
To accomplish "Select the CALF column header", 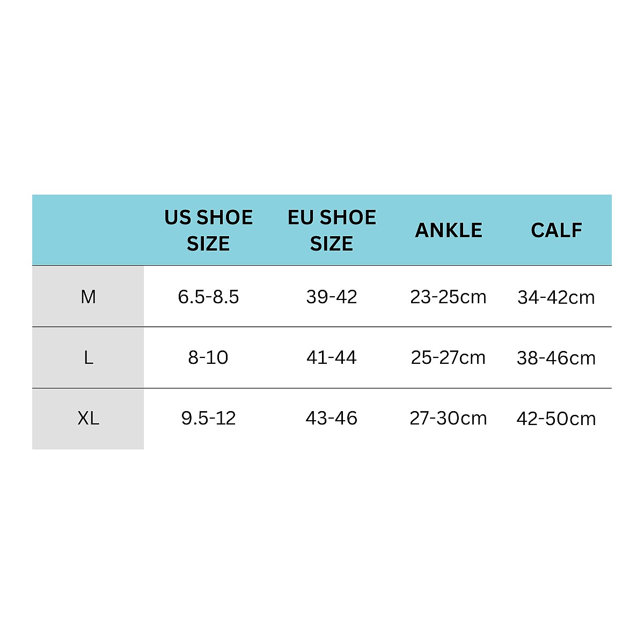I will pos(557,230).
